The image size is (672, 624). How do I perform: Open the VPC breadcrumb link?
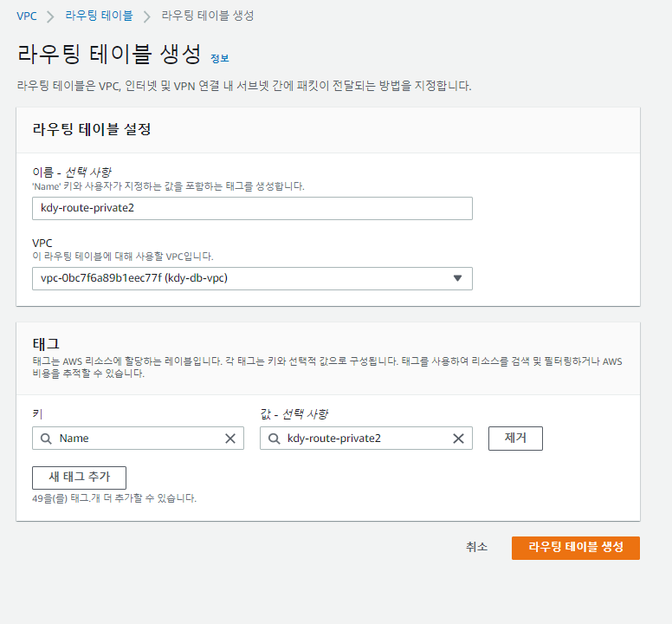coord(27,16)
